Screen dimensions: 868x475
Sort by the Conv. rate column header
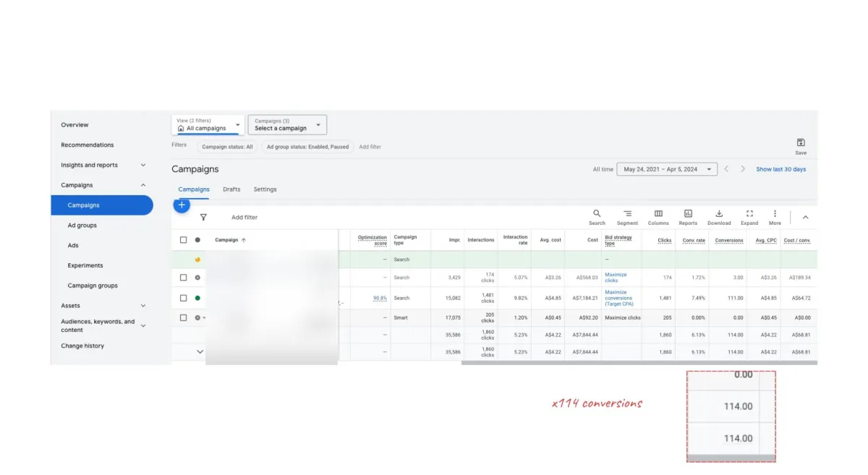click(694, 240)
